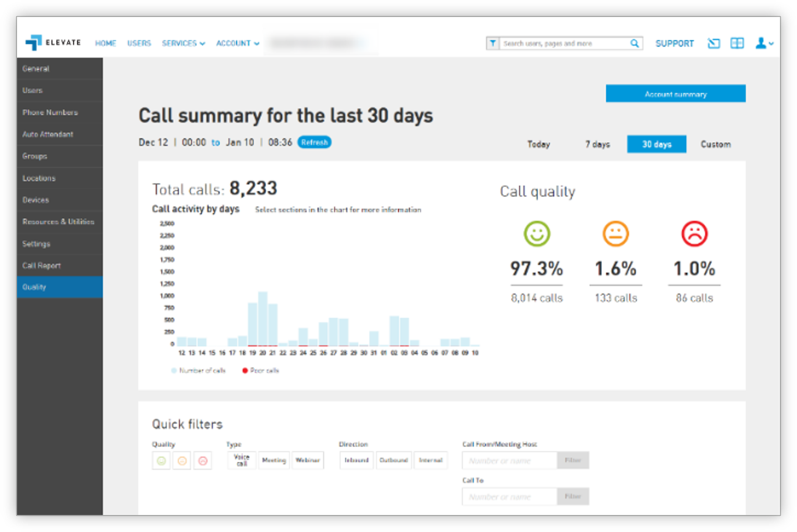
Task: Select the tallest bar for day 20
Action: 263,319
